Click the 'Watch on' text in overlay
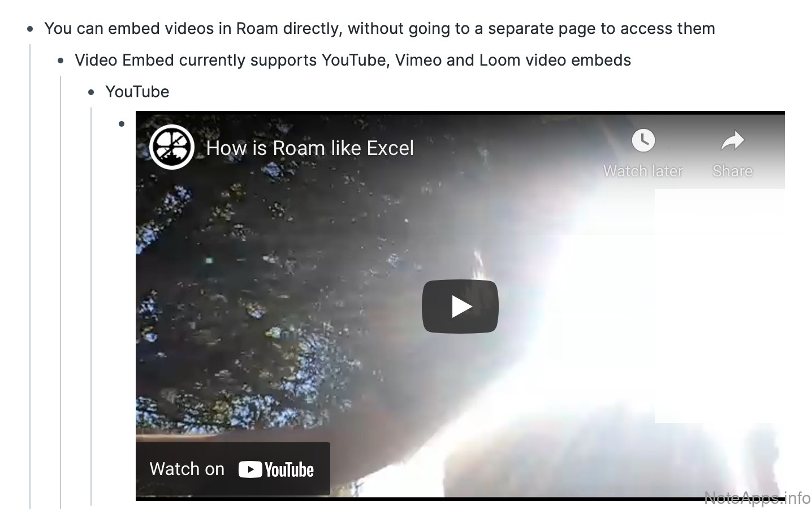The image size is (812, 509). pos(187,469)
